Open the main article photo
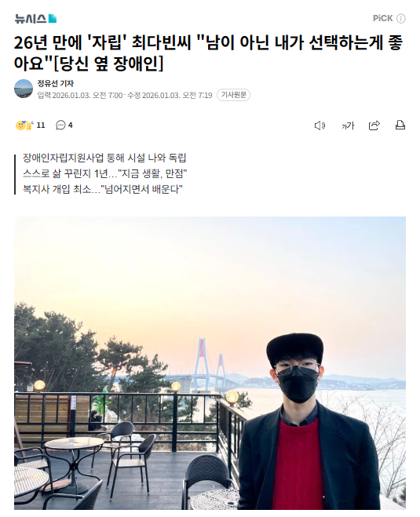420x517 pixels. pyautogui.click(x=210, y=363)
